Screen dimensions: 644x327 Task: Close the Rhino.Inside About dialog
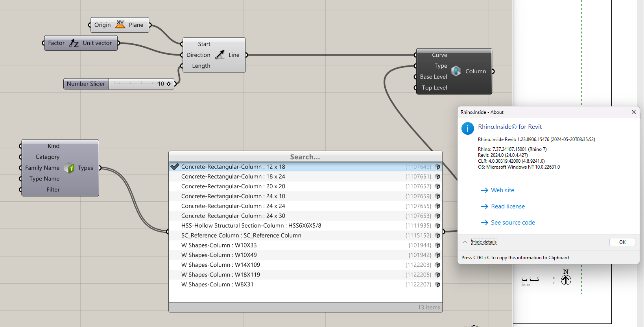(633, 112)
